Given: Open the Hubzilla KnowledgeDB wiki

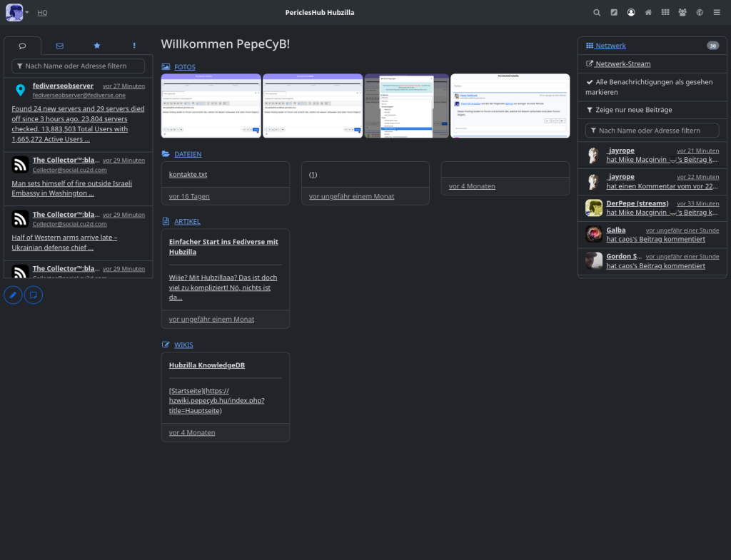Looking at the screenshot, I should pyautogui.click(x=207, y=365).
